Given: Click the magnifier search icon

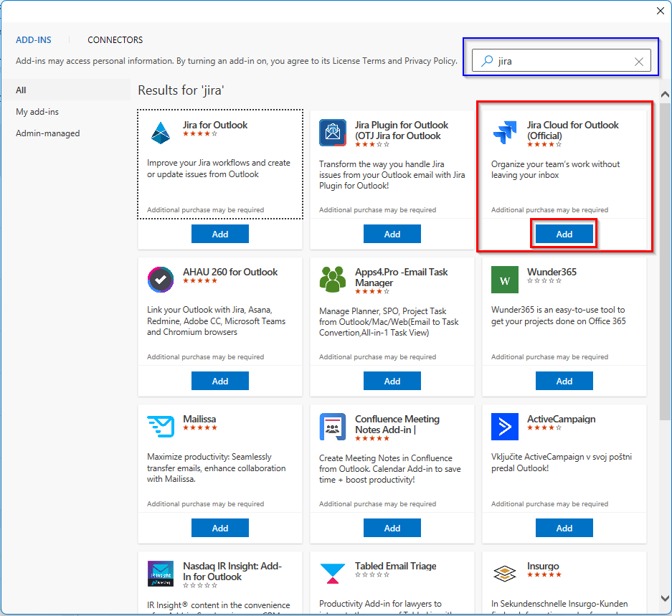Looking at the screenshot, I should [487, 61].
